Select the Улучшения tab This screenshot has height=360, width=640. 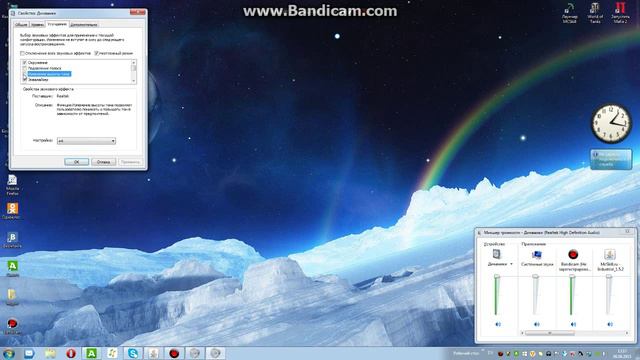click(57, 24)
